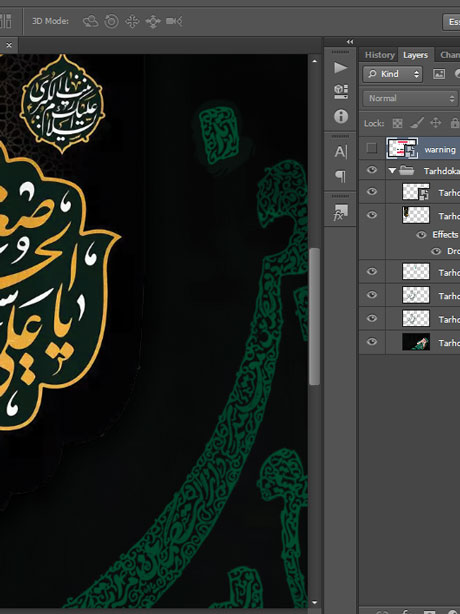This screenshot has width=460, height=614.
Task: Click the Tarhdoka group folder icon
Action: tap(407, 170)
